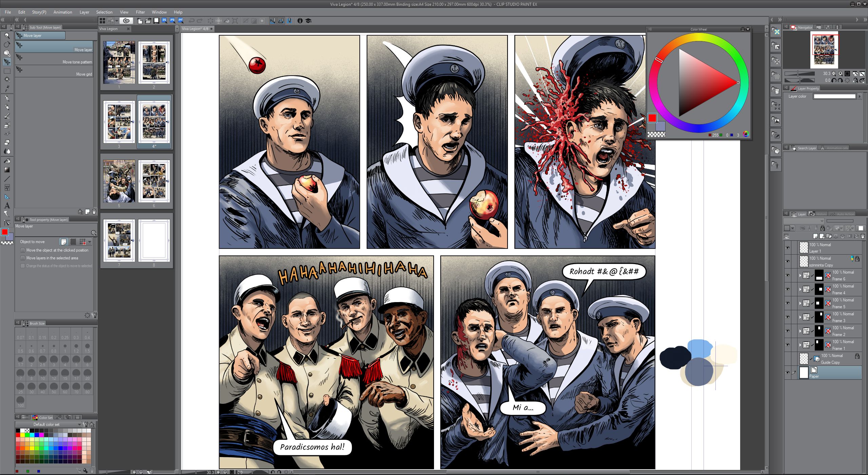Click the Delete layer trash icon
Viewport: 868px width, 475px height.
click(x=863, y=236)
